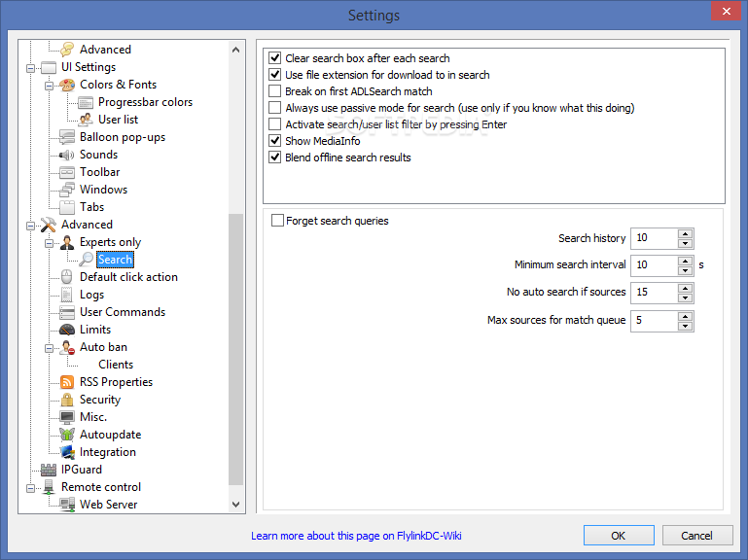The image size is (748, 560).
Task: Click the tree scrollbar down arrow
Action: (x=235, y=505)
